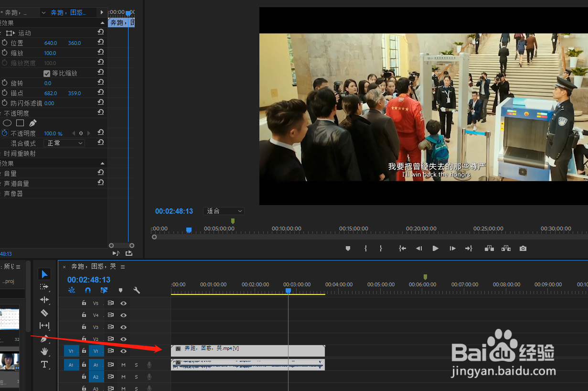
Task: Click the program monitor blue playhead
Action: pyautogui.click(x=189, y=230)
